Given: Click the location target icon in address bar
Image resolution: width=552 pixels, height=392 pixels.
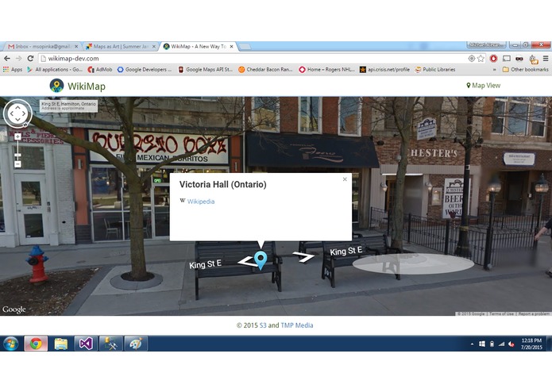Looking at the screenshot, I should pos(472,59).
